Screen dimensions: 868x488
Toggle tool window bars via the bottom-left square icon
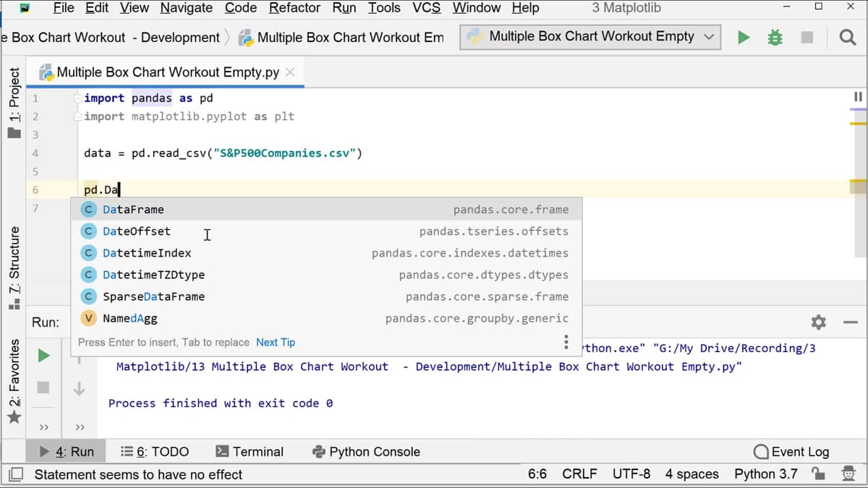point(15,474)
